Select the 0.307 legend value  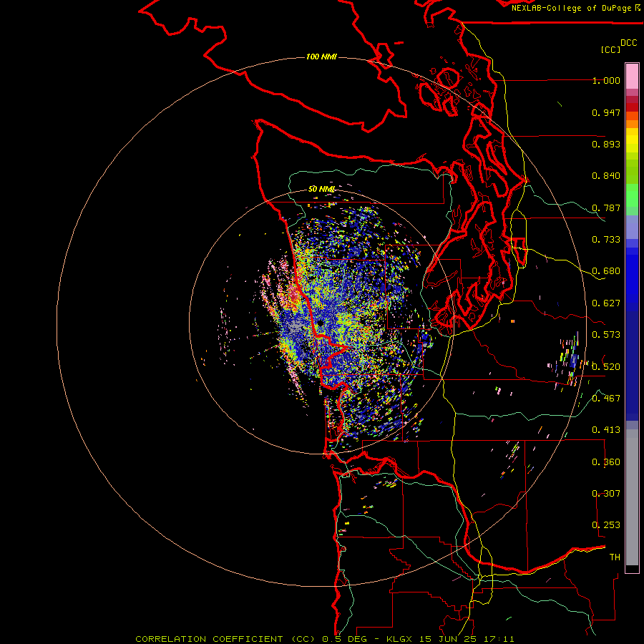click(x=606, y=493)
